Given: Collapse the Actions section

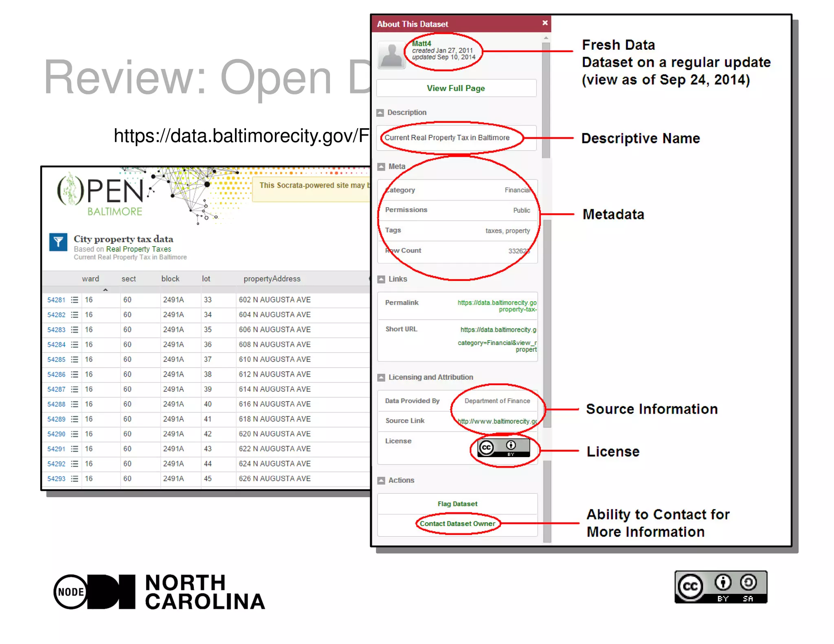Looking at the screenshot, I should click(381, 480).
